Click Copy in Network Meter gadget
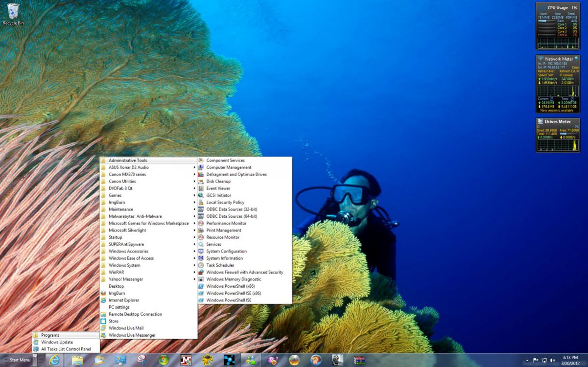 coord(575,68)
